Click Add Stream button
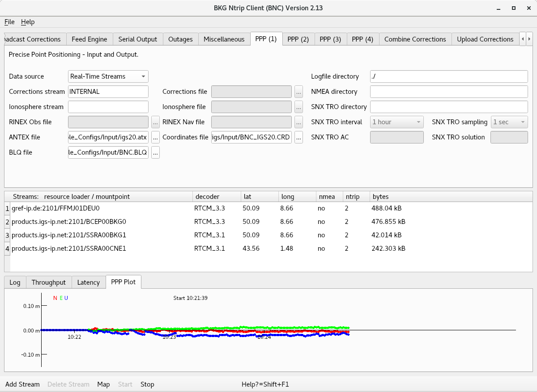The width and height of the screenshot is (537, 392). click(22, 384)
